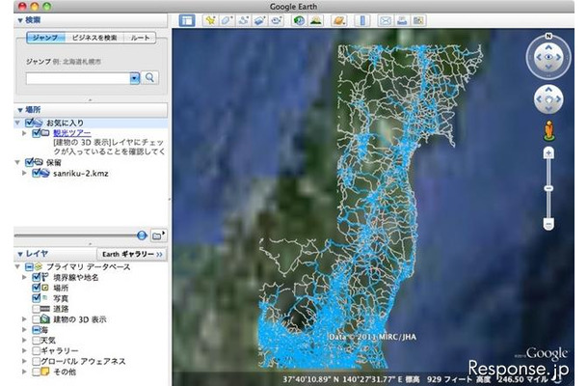
Task: Adjust the places opacity slider handle
Action: pyautogui.click(x=142, y=235)
